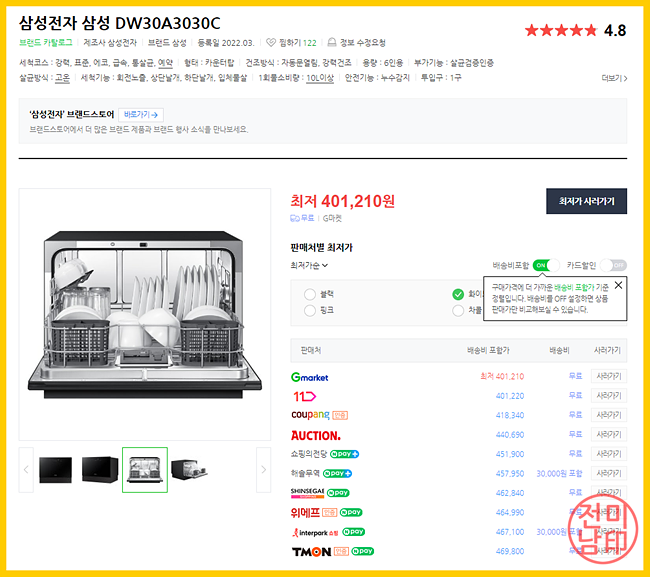Click the Coupang seller logo
This screenshot has height=577, width=650.
pyautogui.click(x=310, y=415)
